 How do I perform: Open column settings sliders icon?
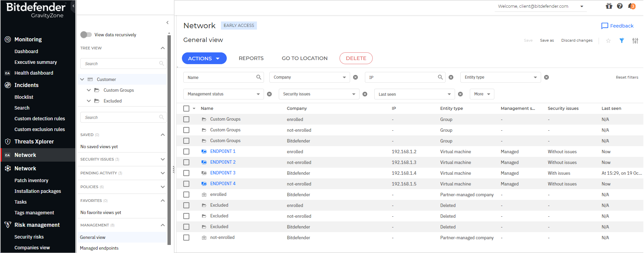[635, 41]
